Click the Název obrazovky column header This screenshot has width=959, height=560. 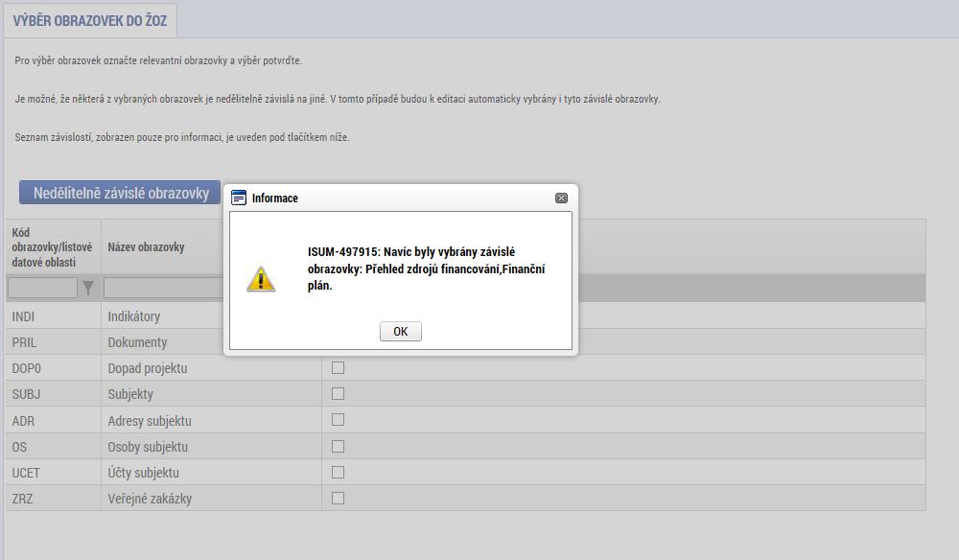(146, 247)
